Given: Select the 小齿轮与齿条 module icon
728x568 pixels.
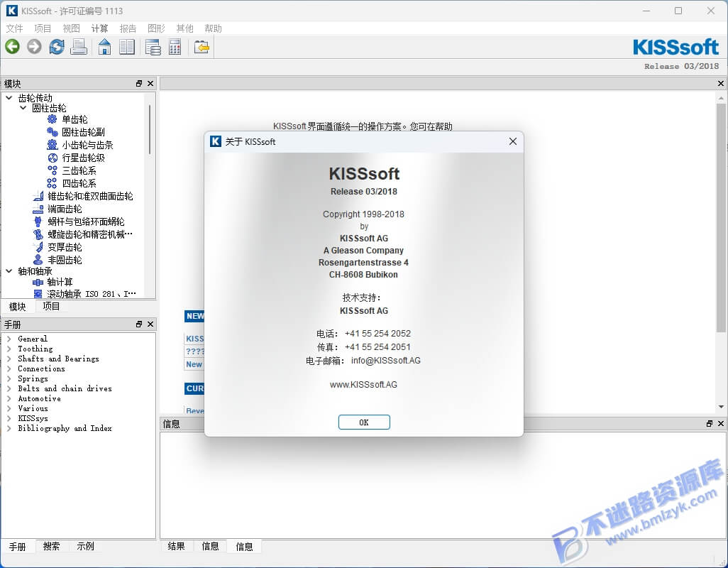Looking at the screenshot, I should pyautogui.click(x=52, y=145).
